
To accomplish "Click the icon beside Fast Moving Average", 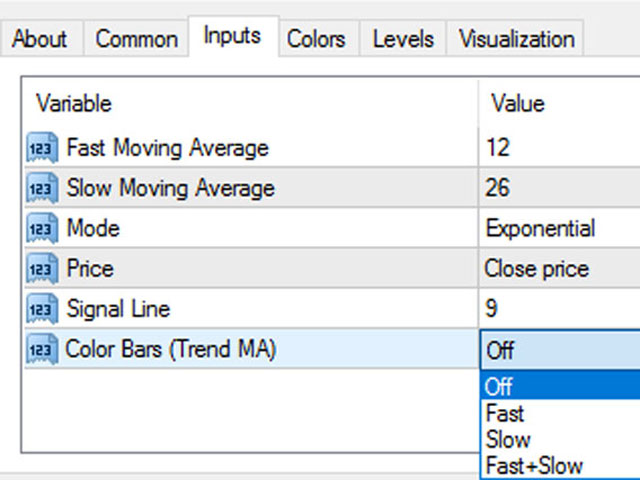I will (42, 149).
